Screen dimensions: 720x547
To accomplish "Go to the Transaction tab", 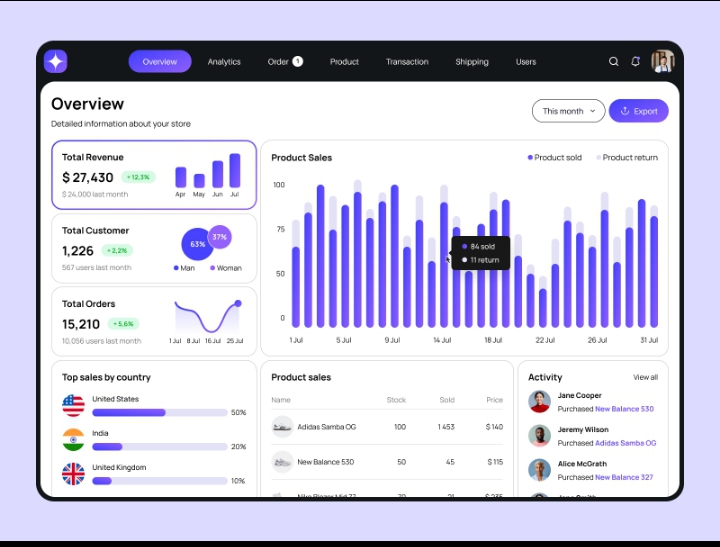I will [x=407, y=62].
